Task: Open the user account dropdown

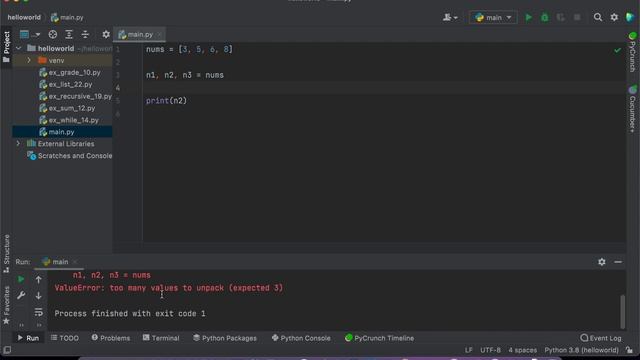Action: pyautogui.click(x=450, y=18)
